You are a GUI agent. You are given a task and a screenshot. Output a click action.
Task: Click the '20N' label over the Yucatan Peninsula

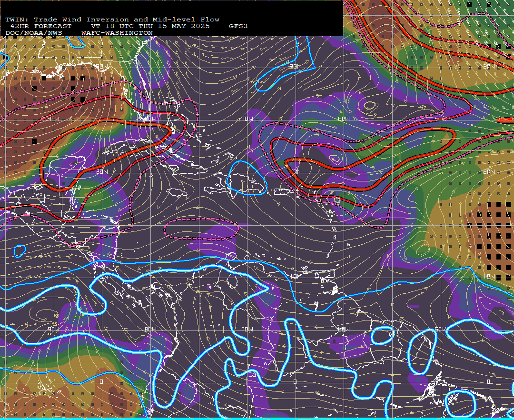(x=102, y=171)
